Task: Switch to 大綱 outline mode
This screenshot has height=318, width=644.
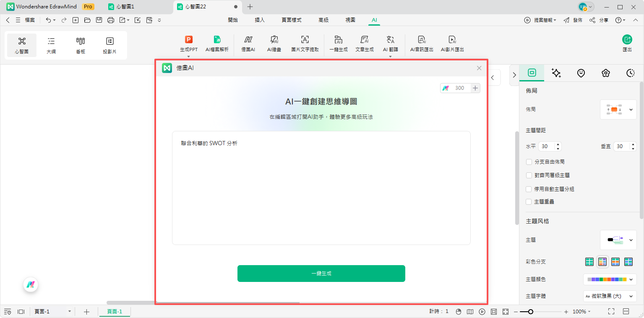Action: point(51,44)
